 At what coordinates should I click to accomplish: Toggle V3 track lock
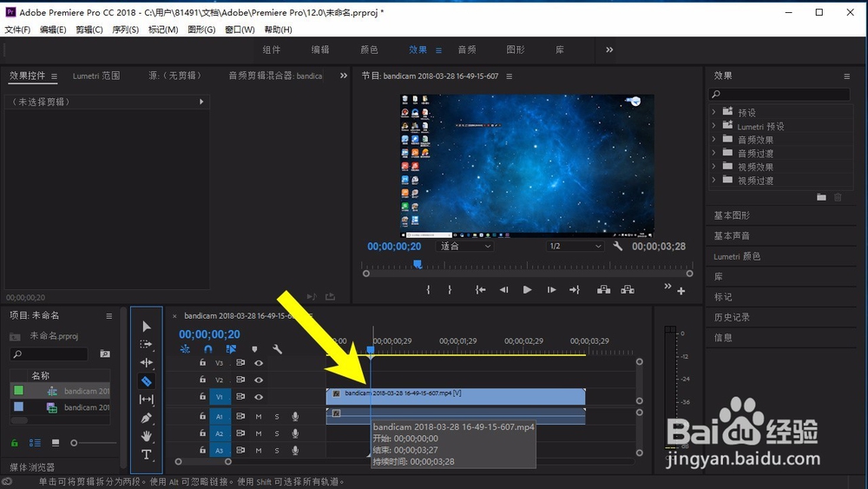coord(202,363)
